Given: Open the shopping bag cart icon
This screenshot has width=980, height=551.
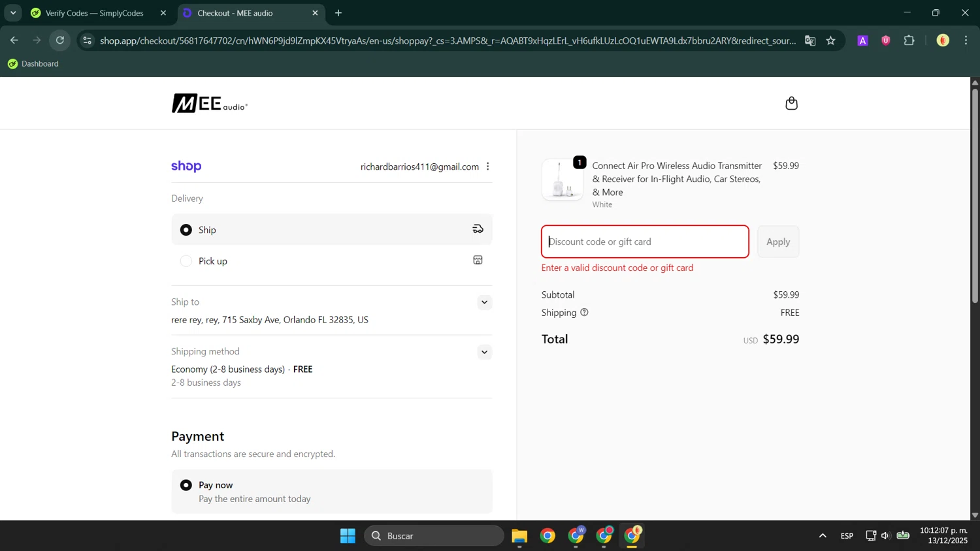Looking at the screenshot, I should (791, 103).
